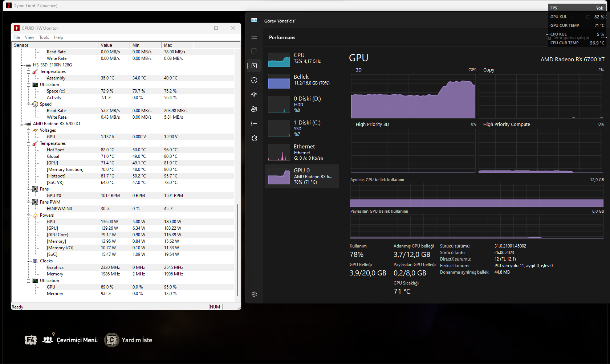Screen dimensions: 610x364
Task: Collapse the HS-SSD-E100N 128G node
Action: tap(21, 65)
